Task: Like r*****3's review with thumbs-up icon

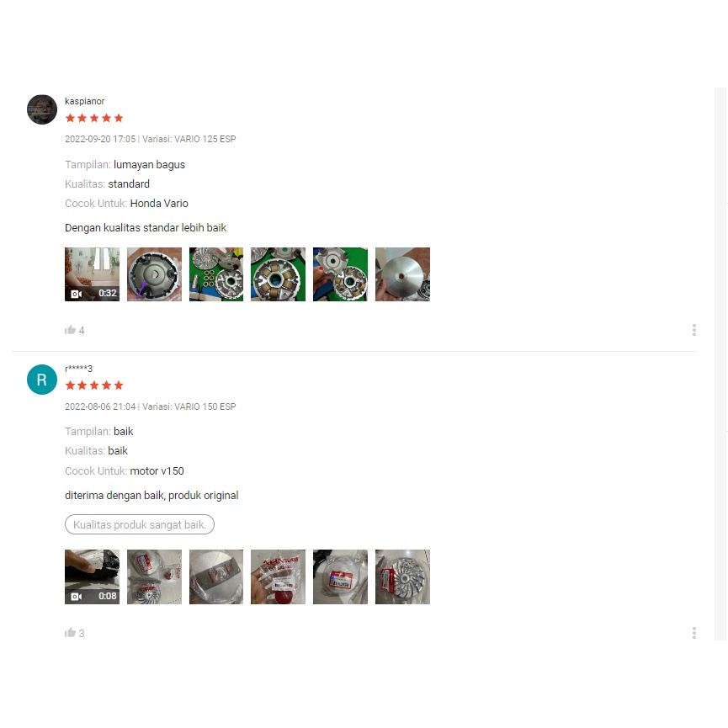Action: (x=70, y=633)
